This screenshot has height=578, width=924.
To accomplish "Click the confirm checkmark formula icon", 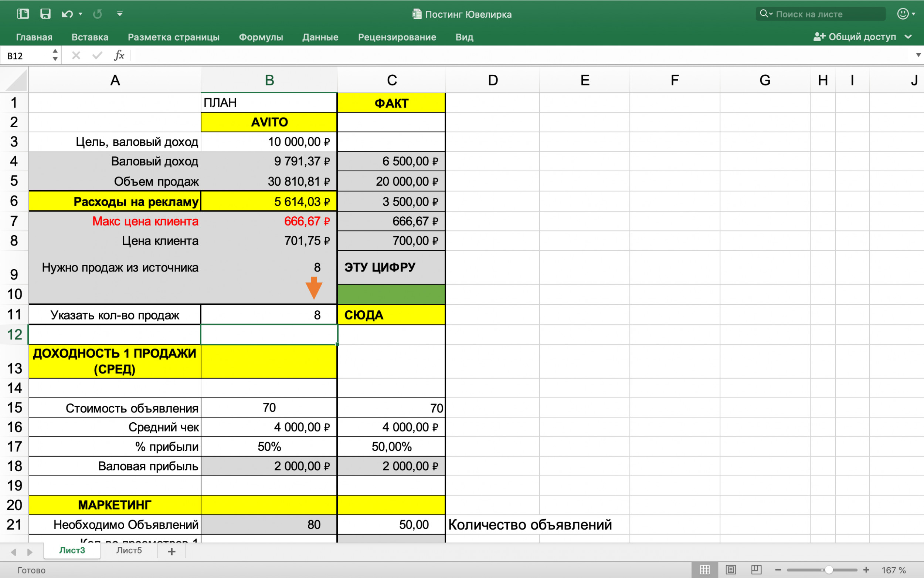I will tap(97, 55).
